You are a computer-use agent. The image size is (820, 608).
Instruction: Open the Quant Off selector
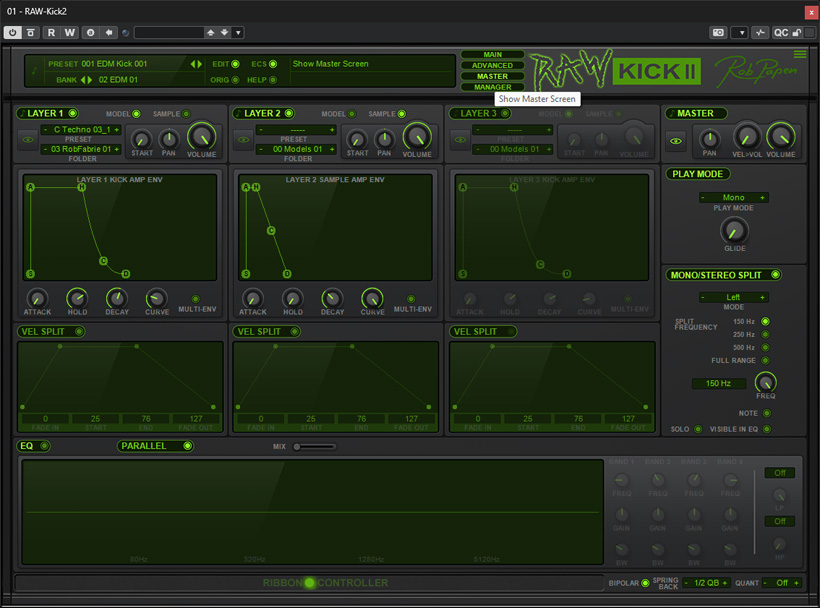coord(782,583)
